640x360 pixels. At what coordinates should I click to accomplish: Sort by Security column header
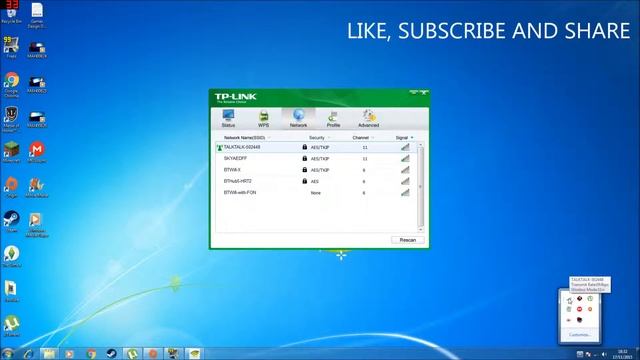pyautogui.click(x=317, y=138)
